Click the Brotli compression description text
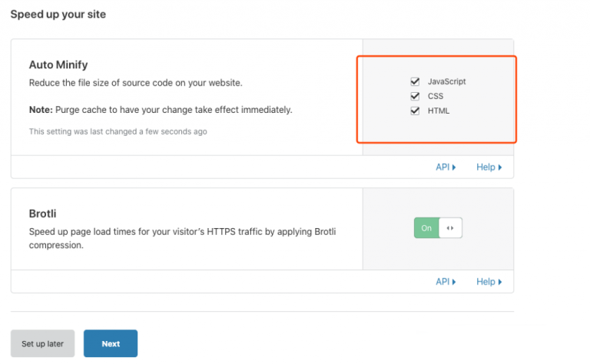 (x=183, y=238)
